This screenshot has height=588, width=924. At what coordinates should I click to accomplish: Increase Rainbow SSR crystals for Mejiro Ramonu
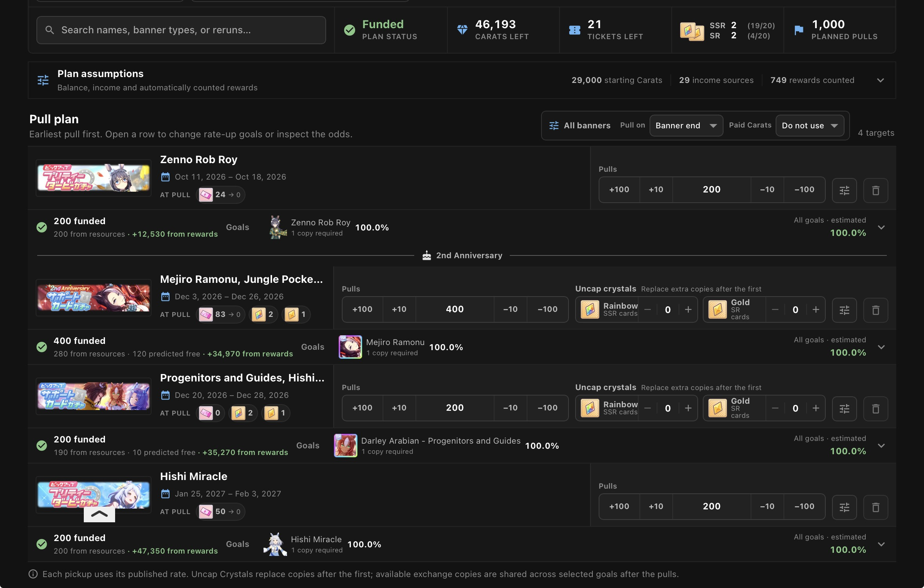pos(688,310)
